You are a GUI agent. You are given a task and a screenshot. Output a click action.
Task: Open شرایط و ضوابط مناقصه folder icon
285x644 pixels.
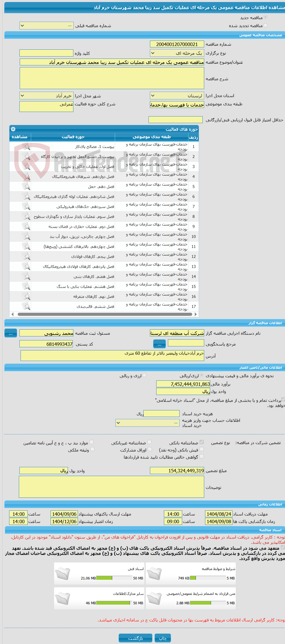point(154,573)
